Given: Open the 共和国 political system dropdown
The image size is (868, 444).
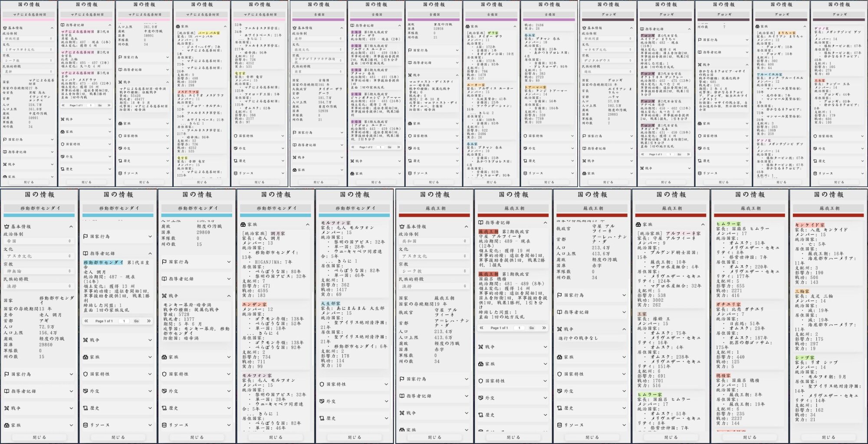Looking at the screenshot, I should pos(433,241).
